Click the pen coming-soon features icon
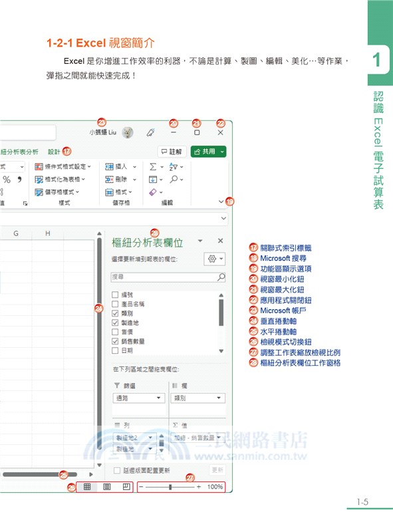This screenshot has height=532, width=393. 150,132
